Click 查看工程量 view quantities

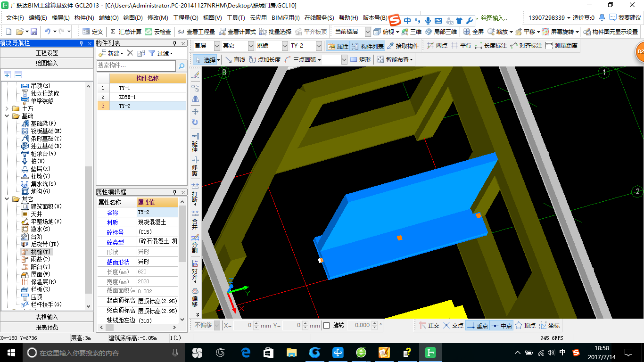point(196,32)
